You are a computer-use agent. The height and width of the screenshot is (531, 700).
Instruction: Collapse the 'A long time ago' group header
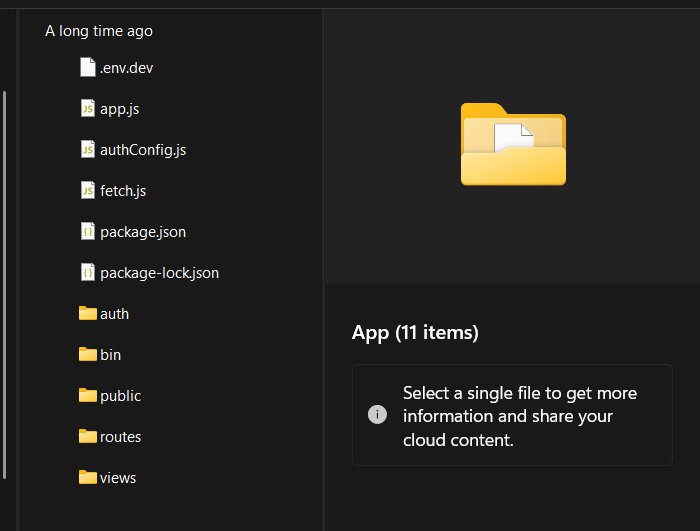99,31
